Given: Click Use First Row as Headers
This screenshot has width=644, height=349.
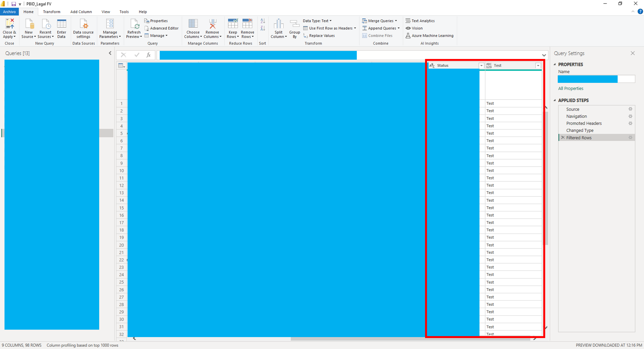Looking at the screenshot, I should coord(330,28).
